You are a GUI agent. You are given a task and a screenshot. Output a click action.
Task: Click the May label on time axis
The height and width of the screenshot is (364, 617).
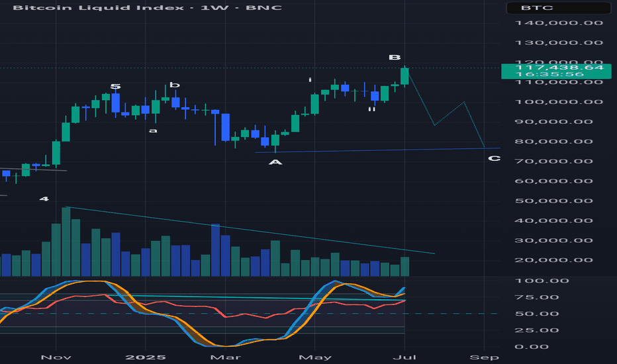tap(315, 357)
